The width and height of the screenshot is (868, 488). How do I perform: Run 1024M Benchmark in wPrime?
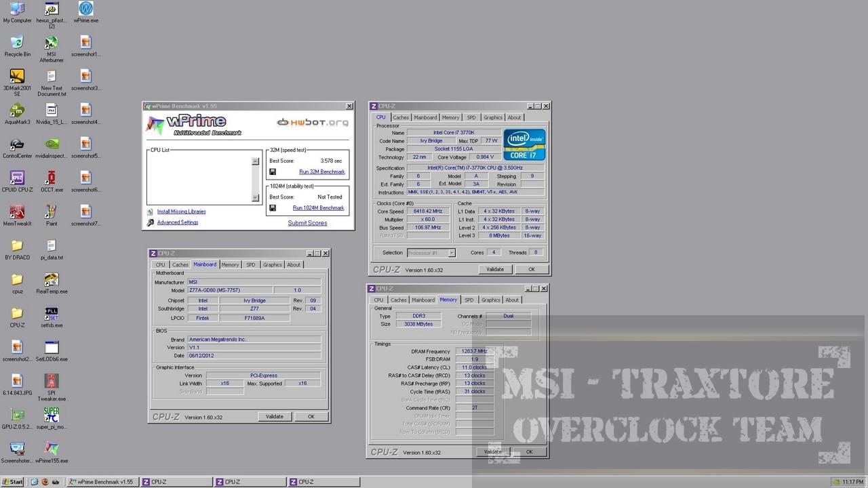coord(319,208)
